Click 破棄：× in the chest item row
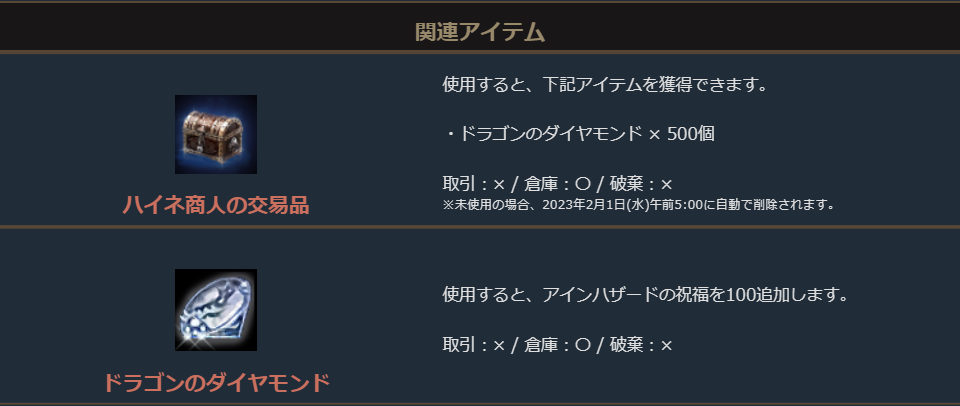This screenshot has width=960, height=406. (642, 184)
